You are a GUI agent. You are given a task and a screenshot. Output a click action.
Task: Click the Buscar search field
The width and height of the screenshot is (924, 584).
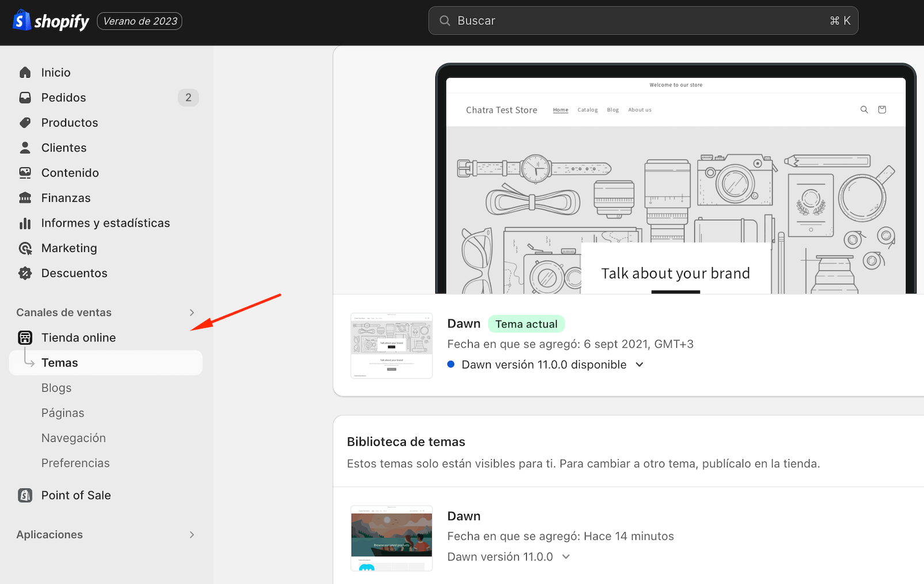(x=642, y=20)
